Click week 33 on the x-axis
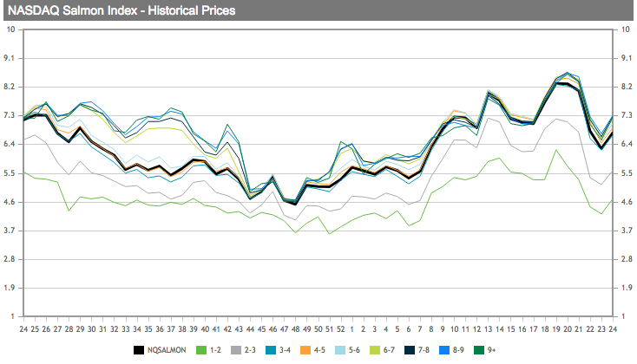 pyautogui.click(x=126, y=329)
